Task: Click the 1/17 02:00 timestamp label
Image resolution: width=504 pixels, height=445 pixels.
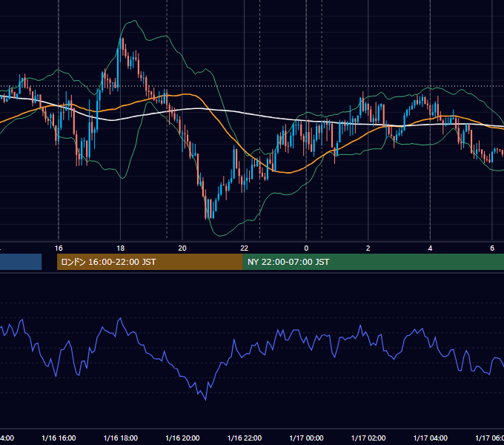Action: click(368, 438)
